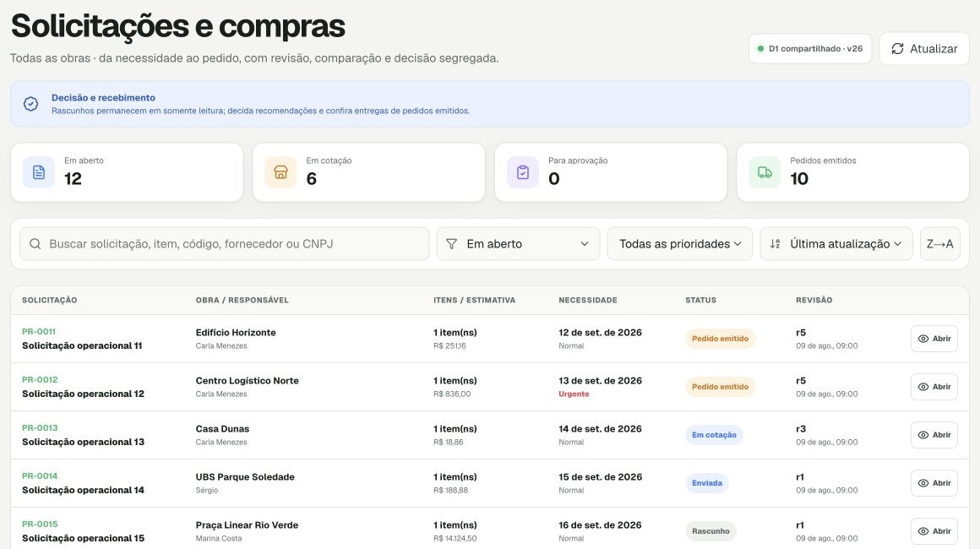Click the Decisão e recebimento banner title
Viewport: 980px width, 549px height.
tap(103, 97)
